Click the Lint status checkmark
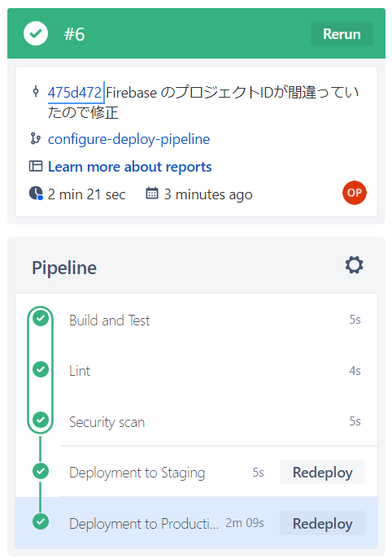The height and width of the screenshot is (558, 392). (41, 369)
